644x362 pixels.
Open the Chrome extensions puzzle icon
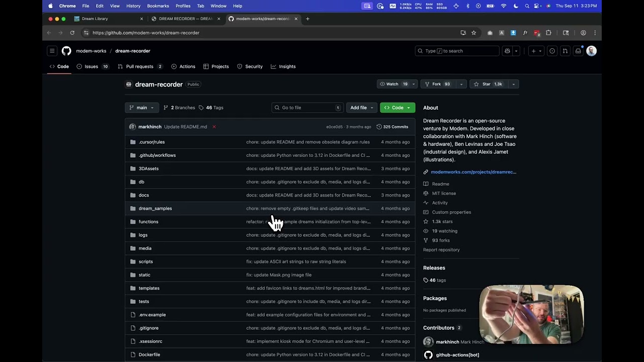(548, 33)
